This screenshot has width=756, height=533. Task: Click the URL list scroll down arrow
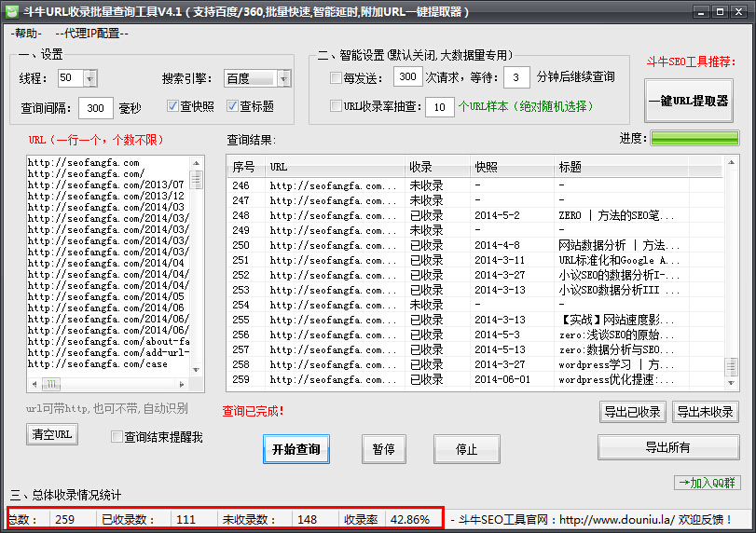pos(196,370)
